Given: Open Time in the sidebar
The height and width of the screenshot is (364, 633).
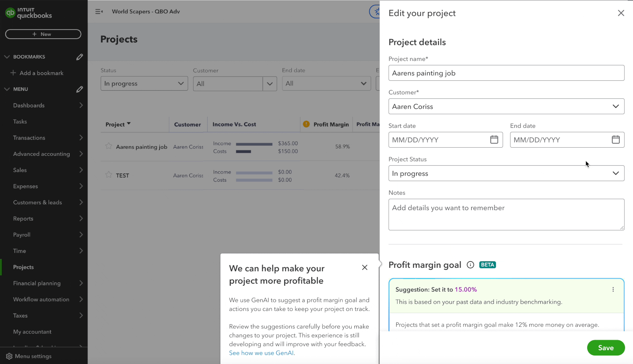Looking at the screenshot, I should pos(19,251).
